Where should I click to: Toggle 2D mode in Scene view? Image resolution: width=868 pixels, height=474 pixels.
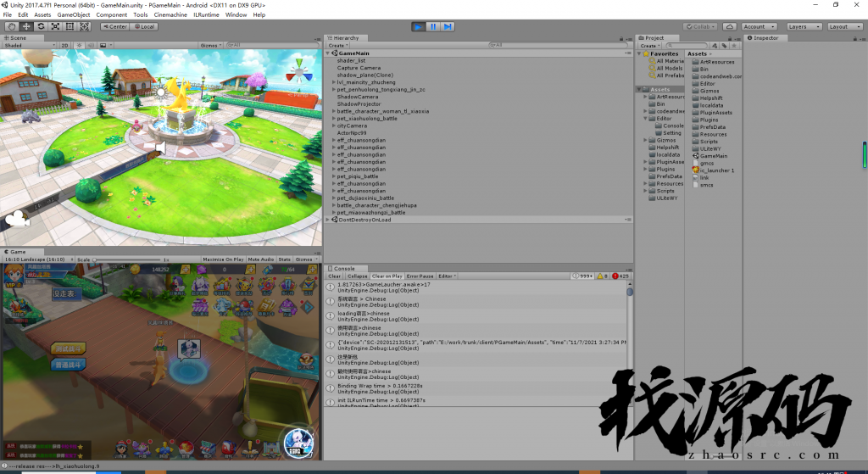click(64, 46)
